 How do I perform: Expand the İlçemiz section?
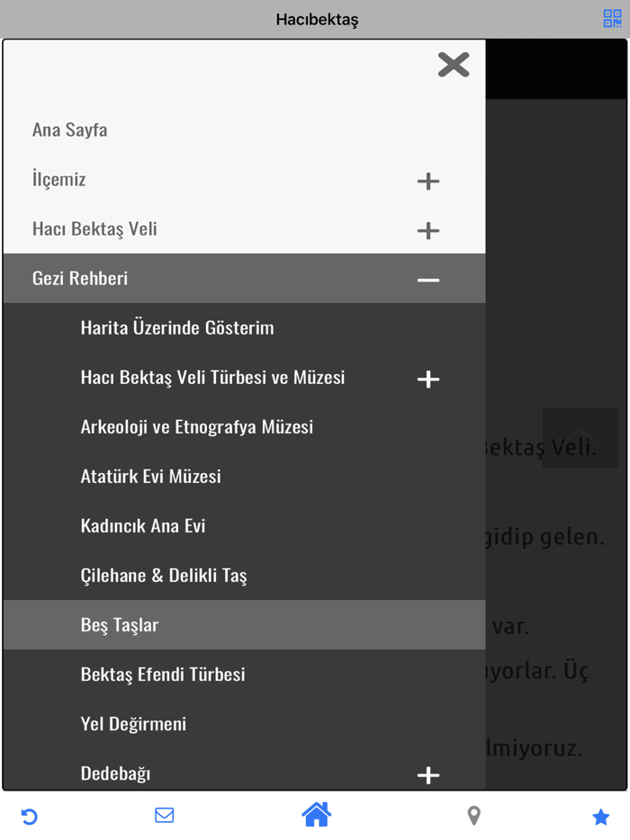pos(428,181)
